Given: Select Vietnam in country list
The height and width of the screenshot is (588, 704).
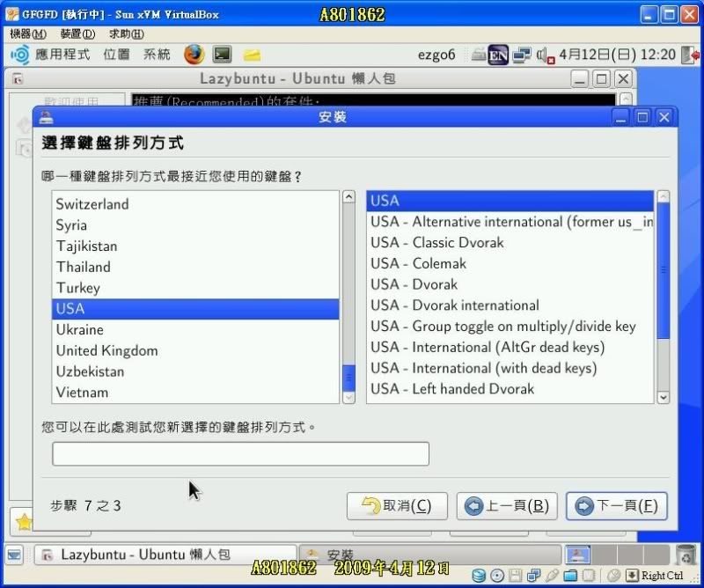Looking at the screenshot, I should click(195, 393).
